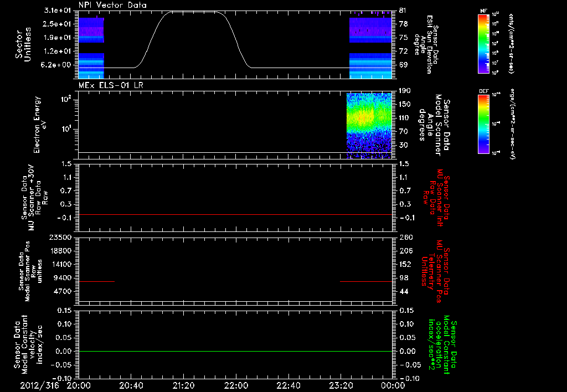
Task: Click the '2012/316' date label
Action: tap(39, 385)
